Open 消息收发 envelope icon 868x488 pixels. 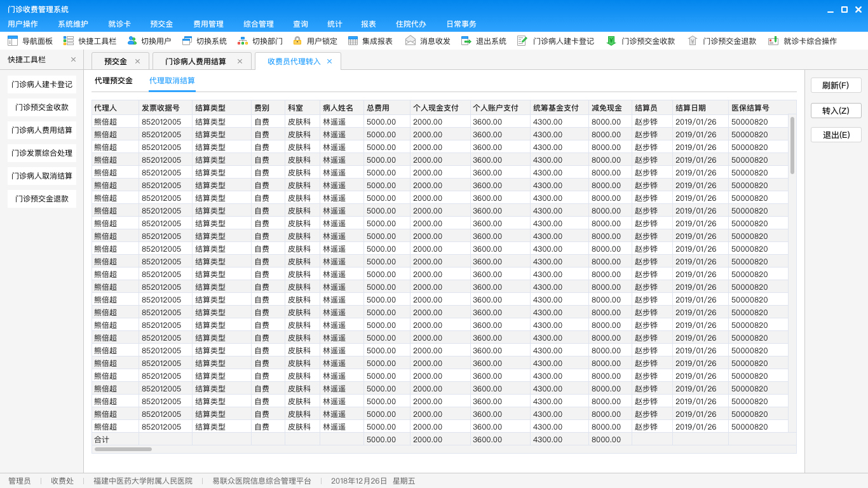(x=410, y=41)
